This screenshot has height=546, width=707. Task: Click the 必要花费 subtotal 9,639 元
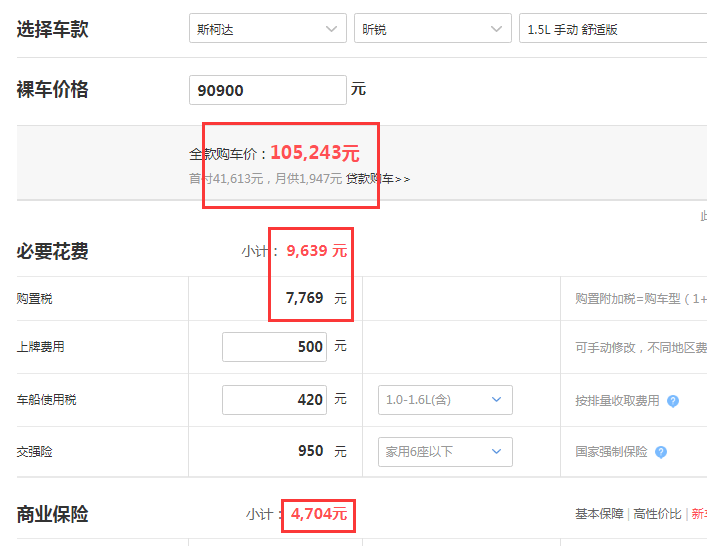point(317,251)
